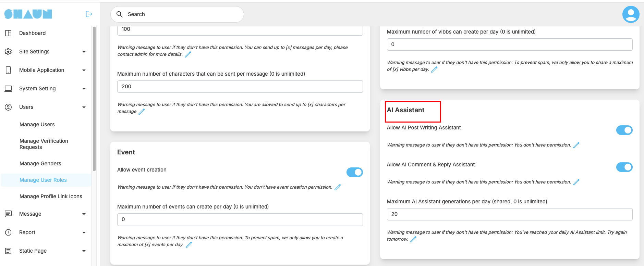Disable Allow AI Post Writing Assistant
Viewport: 644px width, 266px height.
(624, 130)
